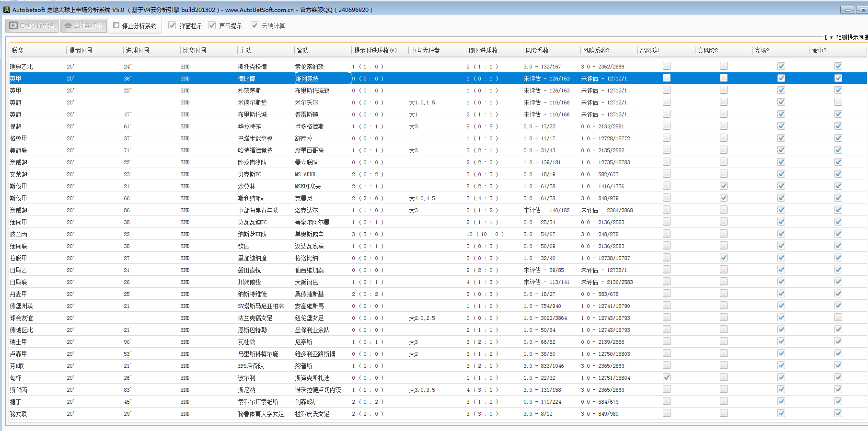868x431 pixels.
Task: Toggle the 弹窗提示 checkbox
Action: coord(173,26)
